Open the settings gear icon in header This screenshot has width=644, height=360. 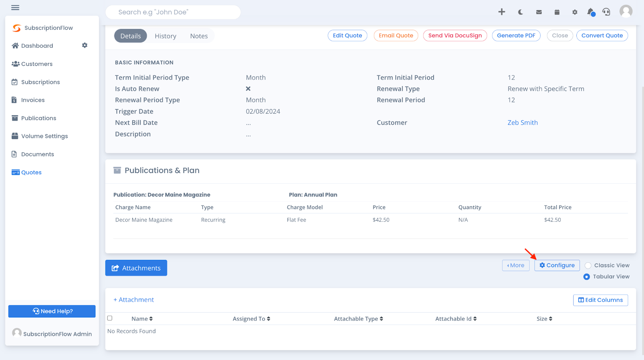pyautogui.click(x=575, y=12)
